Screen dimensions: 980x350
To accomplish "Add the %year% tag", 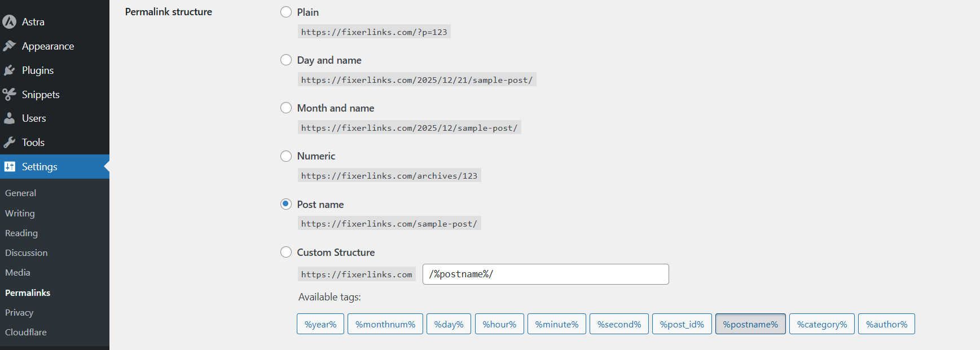I will 320,324.
